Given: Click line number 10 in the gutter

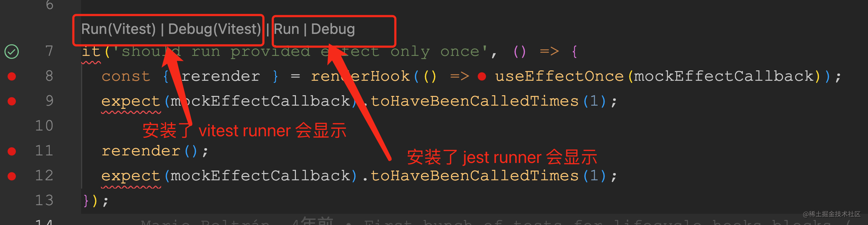Looking at the screenshot, I should pyautogui.click(x=44, y=126).
